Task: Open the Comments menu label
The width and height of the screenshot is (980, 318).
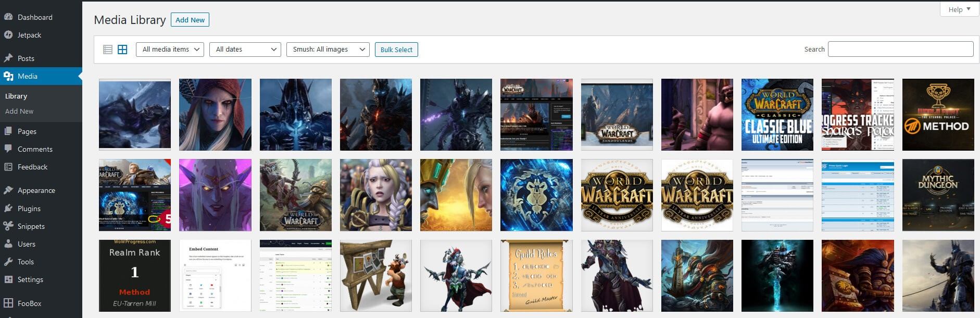Action: tap(35, 149)
